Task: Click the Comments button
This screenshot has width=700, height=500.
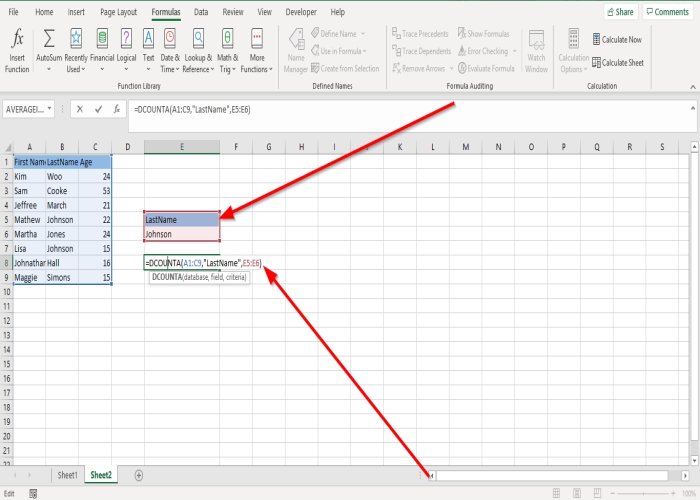Action: click(668, 12)
